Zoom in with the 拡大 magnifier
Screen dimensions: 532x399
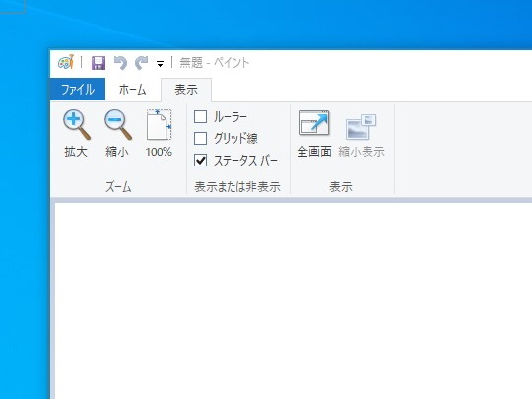click(76, 134)
